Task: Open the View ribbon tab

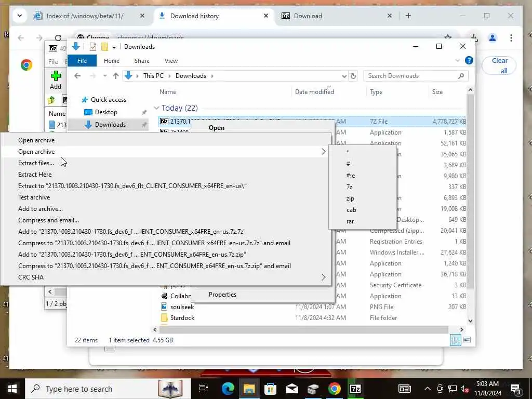Action: [x=171, y=61]
